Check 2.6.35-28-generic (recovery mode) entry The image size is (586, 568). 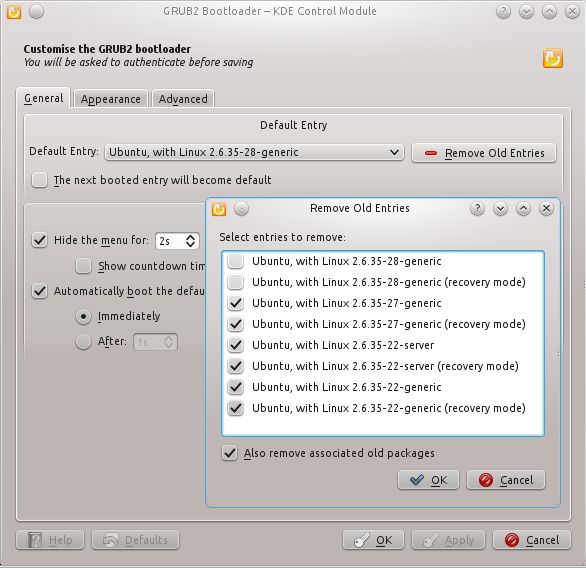tap(235, 282)
